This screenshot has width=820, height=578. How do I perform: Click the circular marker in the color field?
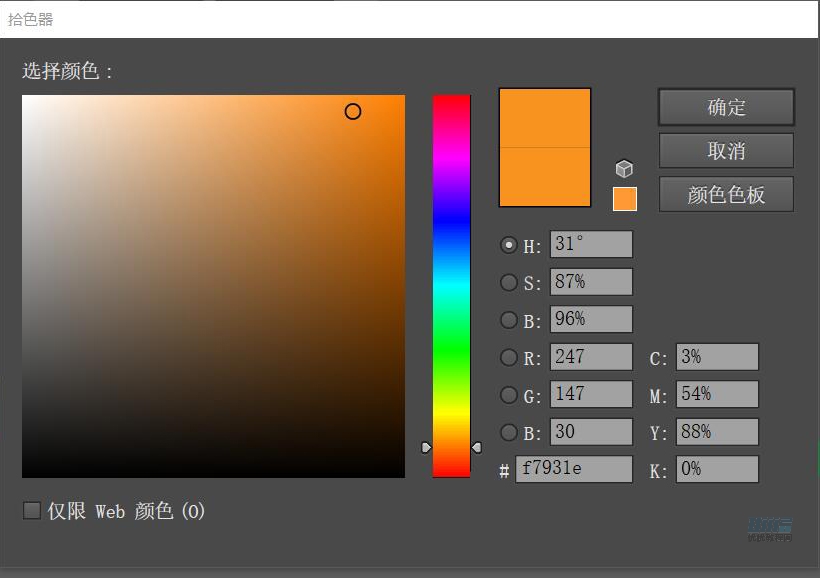click(x=353, y=111)
